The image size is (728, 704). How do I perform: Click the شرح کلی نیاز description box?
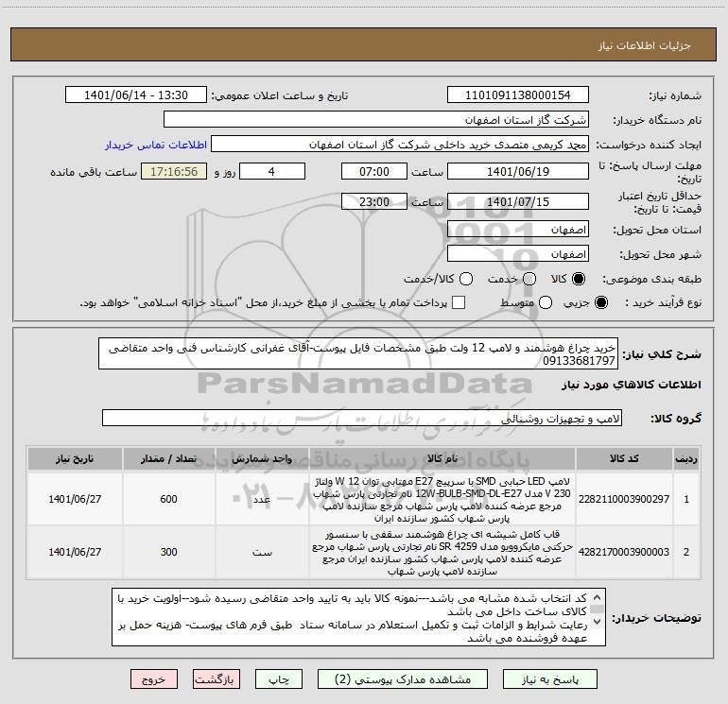(x=358, y=353)
